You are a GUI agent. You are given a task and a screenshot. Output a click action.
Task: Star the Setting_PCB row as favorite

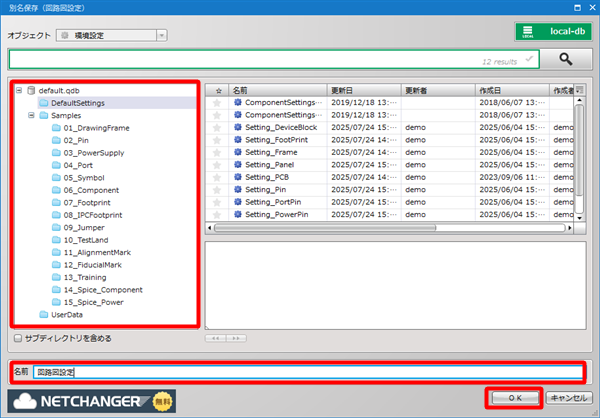(x=216, y=177)
